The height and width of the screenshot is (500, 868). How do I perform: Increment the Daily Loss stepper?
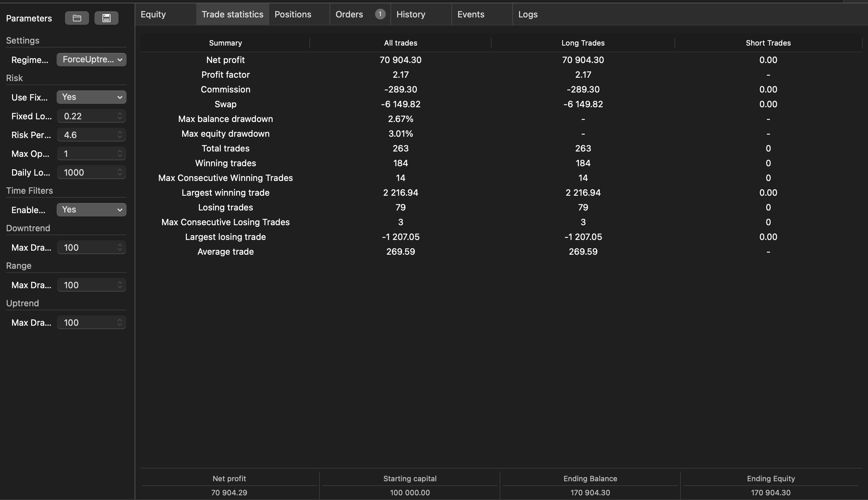click(120, 170)
